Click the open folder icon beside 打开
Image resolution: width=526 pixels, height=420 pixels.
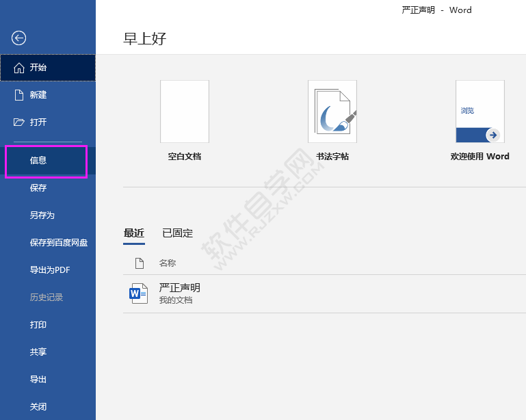click(x=18, y=122)
